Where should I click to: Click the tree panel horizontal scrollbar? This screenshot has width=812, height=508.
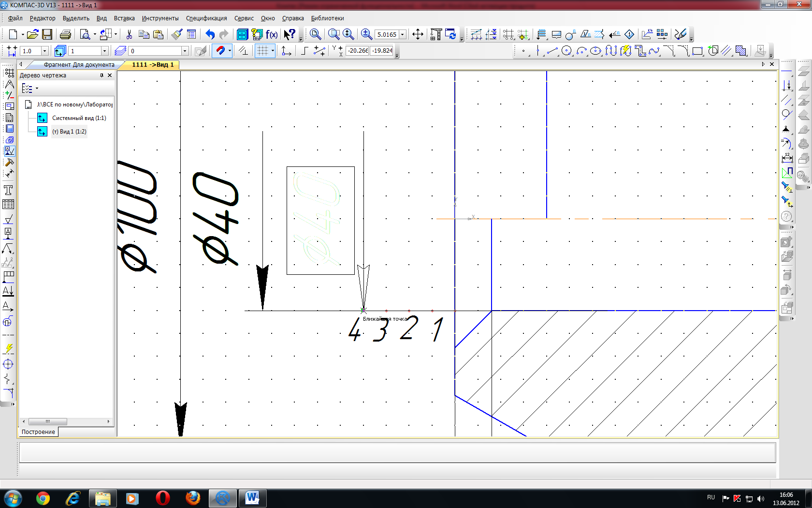[67, 421]
